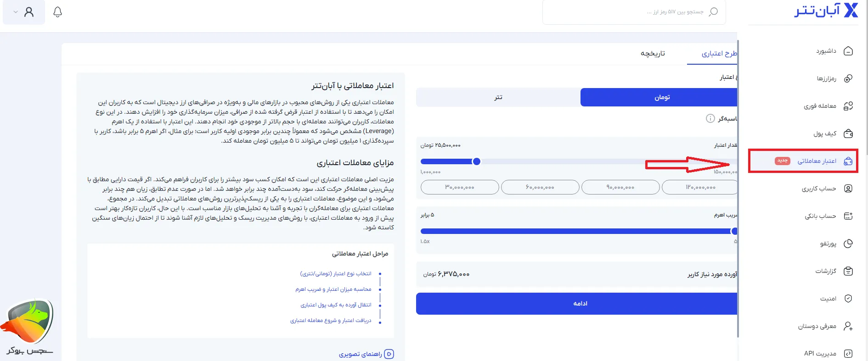Click step انتخاب نوع اعتبار (تومانی/تتری)

(336, 274)
